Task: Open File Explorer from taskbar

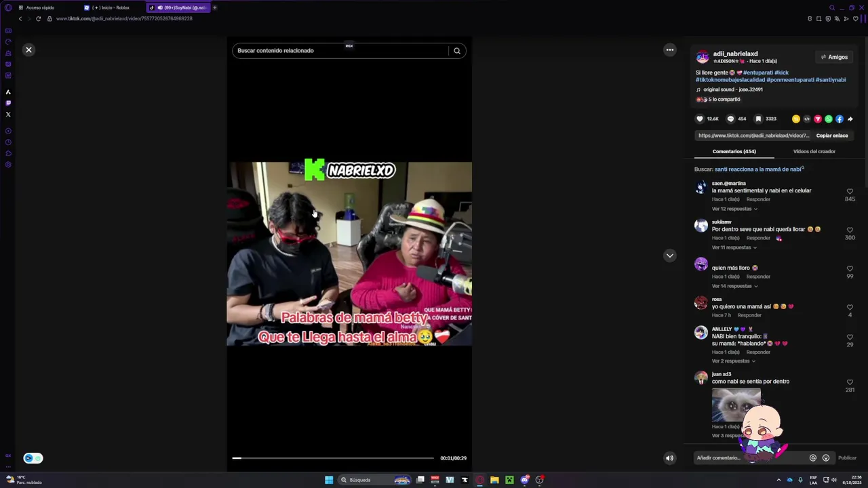Action: 494,480
